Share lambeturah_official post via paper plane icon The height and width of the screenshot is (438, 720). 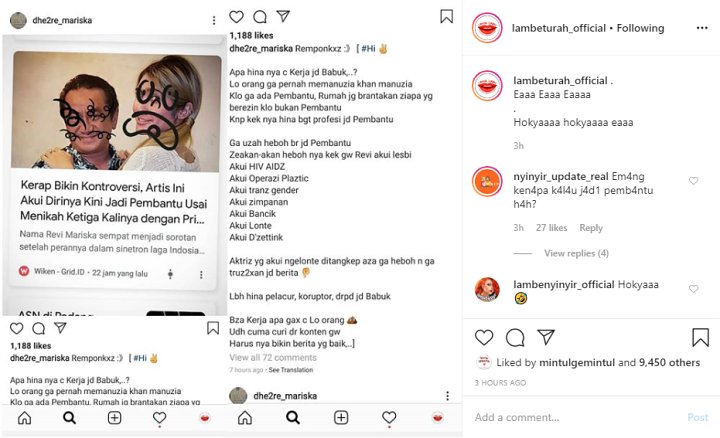pyautogui.click(x=546, y=337)
